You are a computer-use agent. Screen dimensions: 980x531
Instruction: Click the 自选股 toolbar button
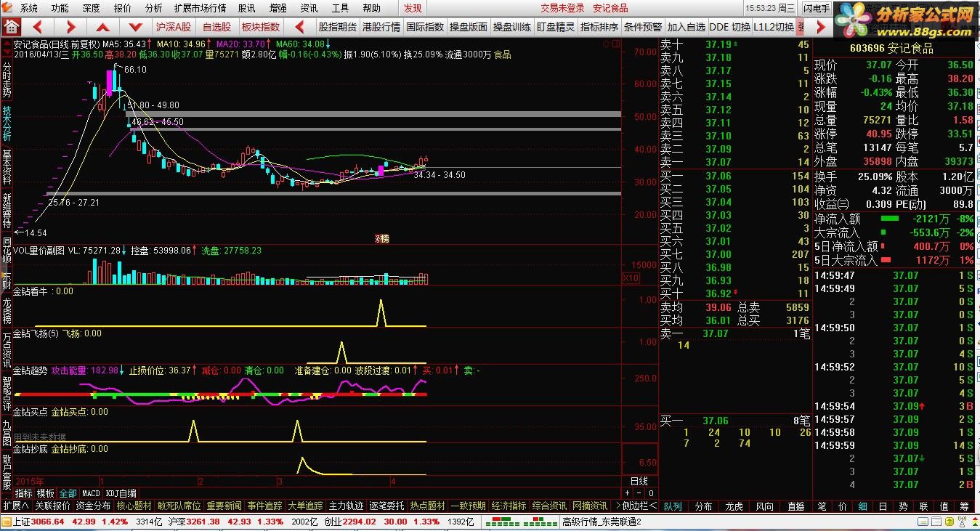pyautogui.click(x=216, y=27)
